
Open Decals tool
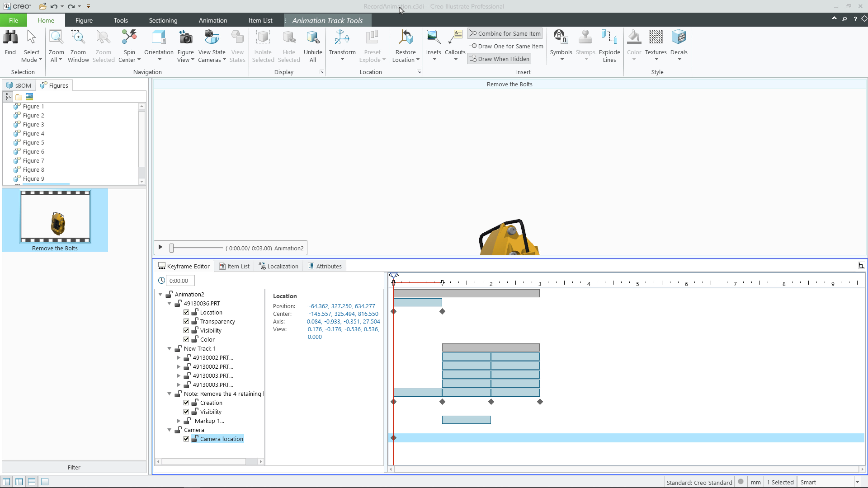tap(679, 46)
